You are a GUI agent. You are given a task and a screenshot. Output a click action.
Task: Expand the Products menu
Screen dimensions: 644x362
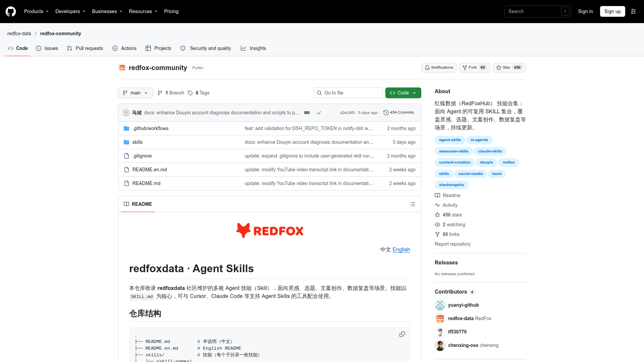(36, 11)
